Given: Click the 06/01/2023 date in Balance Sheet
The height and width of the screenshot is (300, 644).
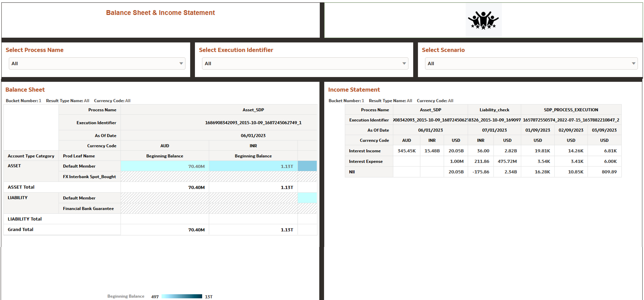Looking at the screenshot, I should 253,135.
